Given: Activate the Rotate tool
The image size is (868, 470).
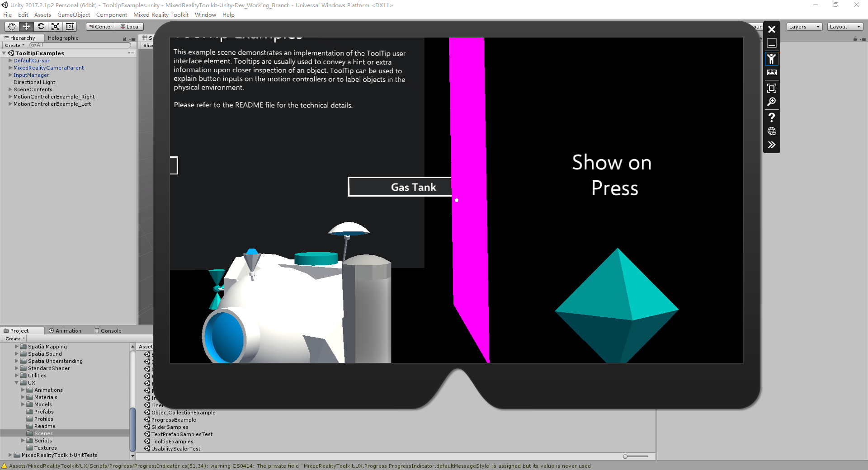Looking at the screenshot, I should [x=41, y=26].
